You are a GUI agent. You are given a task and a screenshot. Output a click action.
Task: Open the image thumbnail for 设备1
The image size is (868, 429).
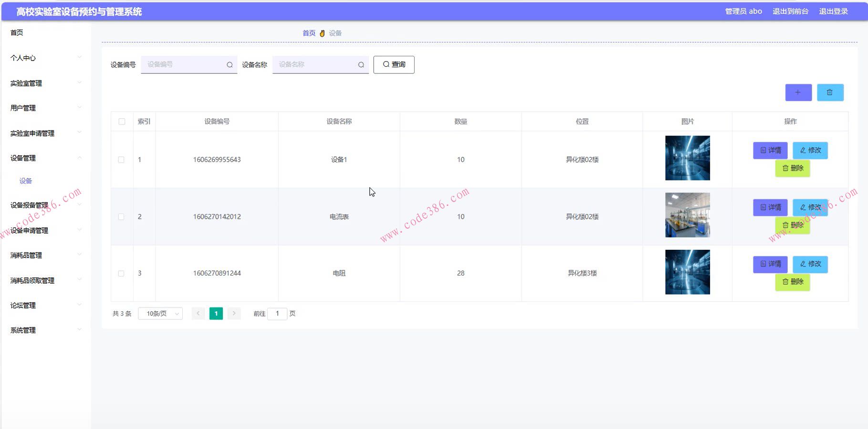point(688,158)
